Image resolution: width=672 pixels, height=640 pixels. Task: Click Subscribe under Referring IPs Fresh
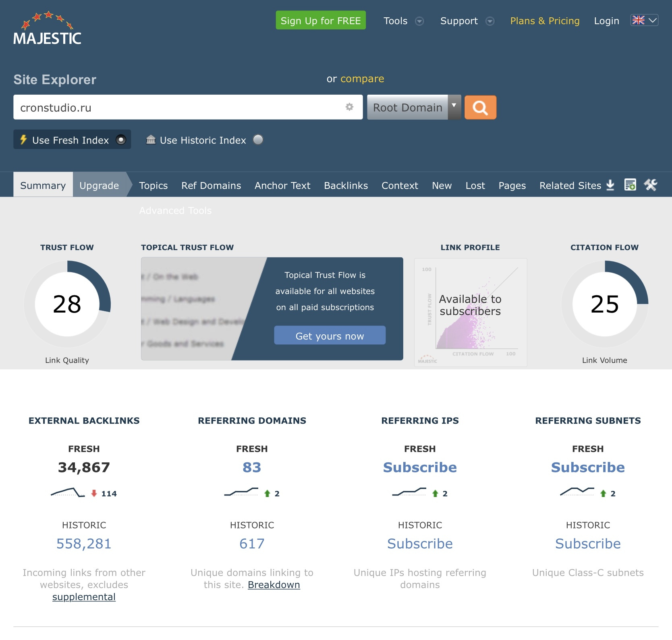pos(420,467)
